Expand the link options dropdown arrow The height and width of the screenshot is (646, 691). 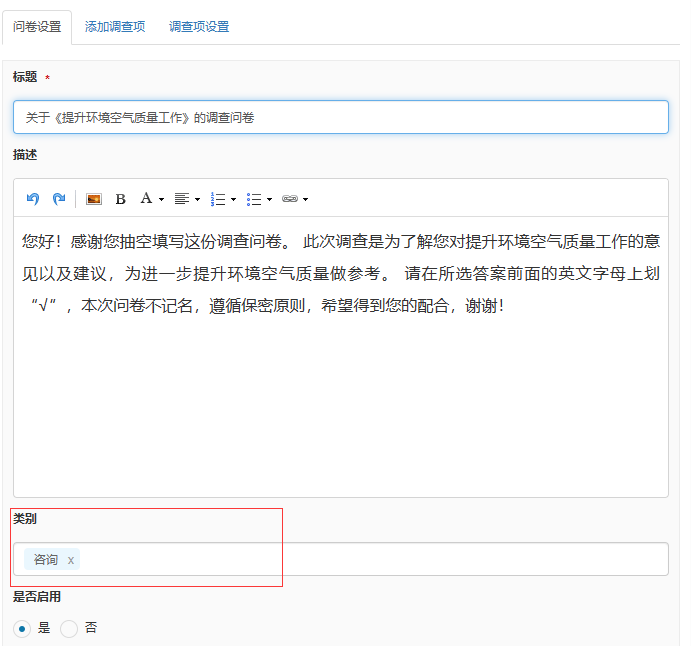[305, 200]
